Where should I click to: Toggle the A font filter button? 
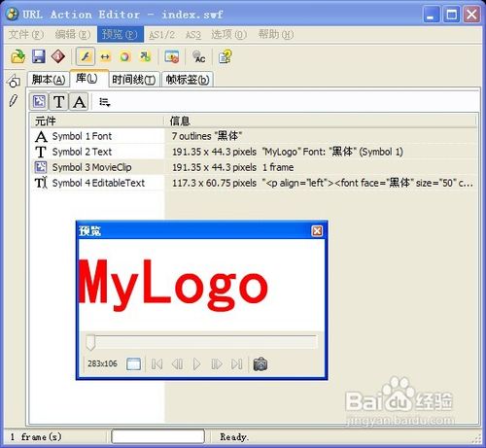pos(79,102)
